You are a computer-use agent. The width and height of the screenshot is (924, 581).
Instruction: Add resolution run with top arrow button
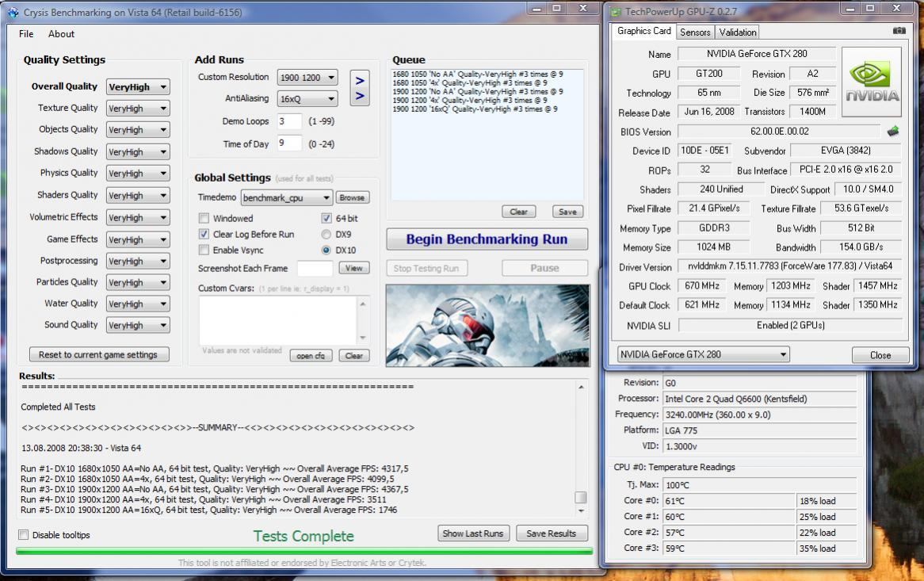click(360, 80)
